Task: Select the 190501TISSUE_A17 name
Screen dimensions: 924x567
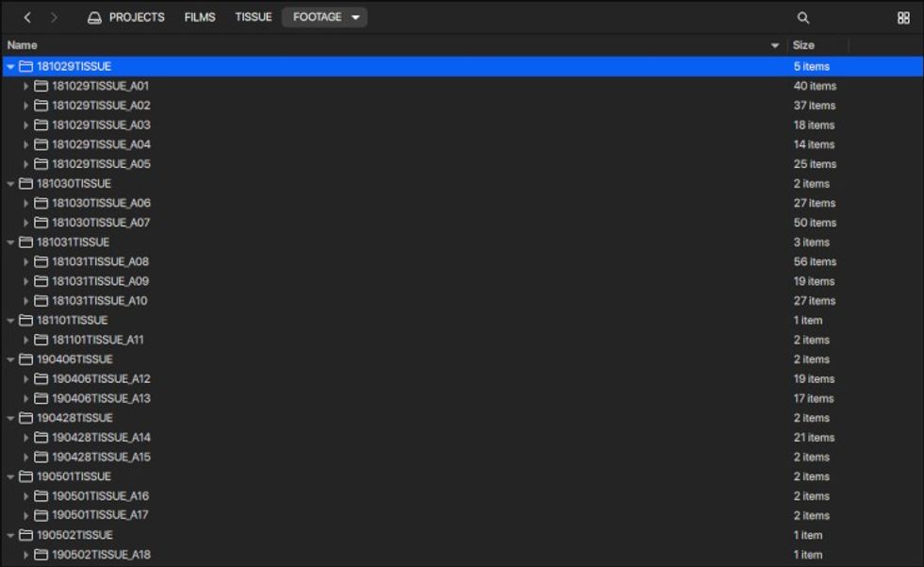Action: tap(100, 515)
